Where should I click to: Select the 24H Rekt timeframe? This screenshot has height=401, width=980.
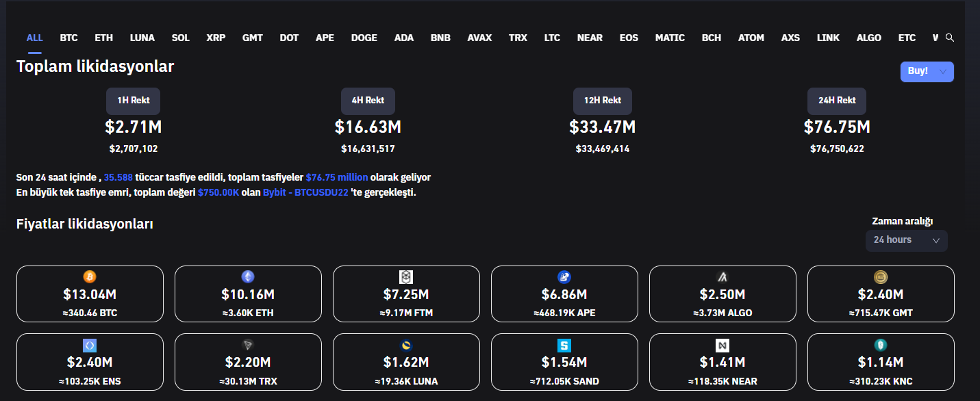click(x=837, y=101)
